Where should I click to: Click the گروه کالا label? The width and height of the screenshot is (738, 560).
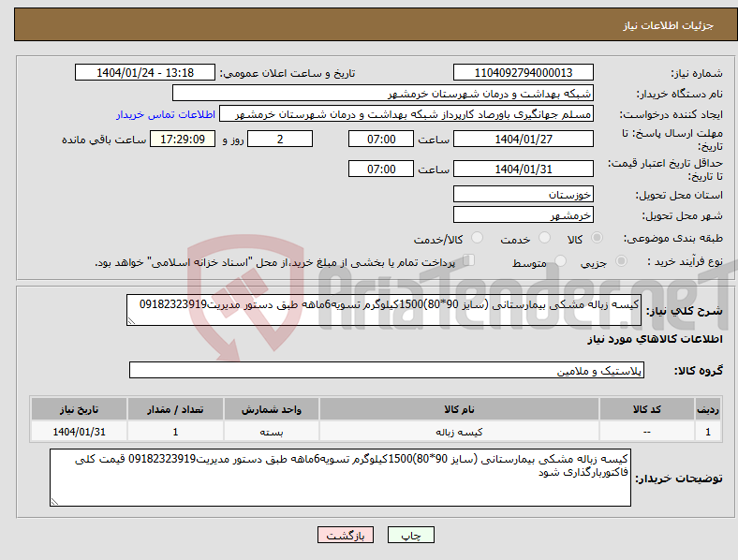699,370
